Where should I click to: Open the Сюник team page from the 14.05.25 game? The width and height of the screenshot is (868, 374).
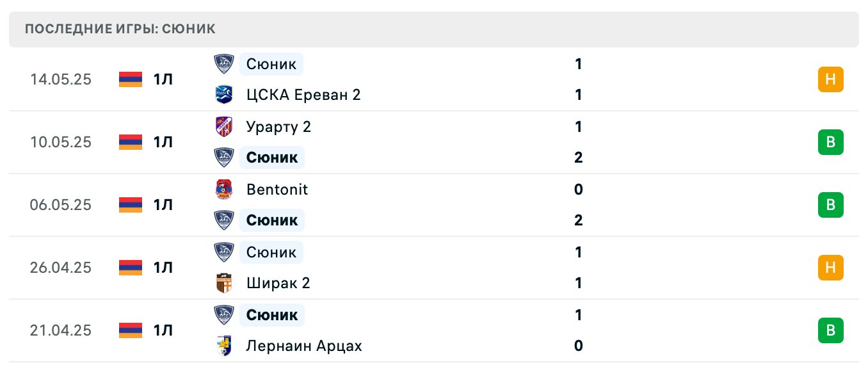pos(271,64)
